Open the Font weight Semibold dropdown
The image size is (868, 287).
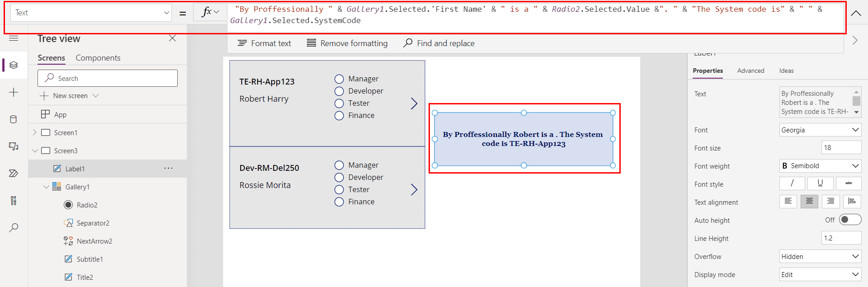[820, 166]
